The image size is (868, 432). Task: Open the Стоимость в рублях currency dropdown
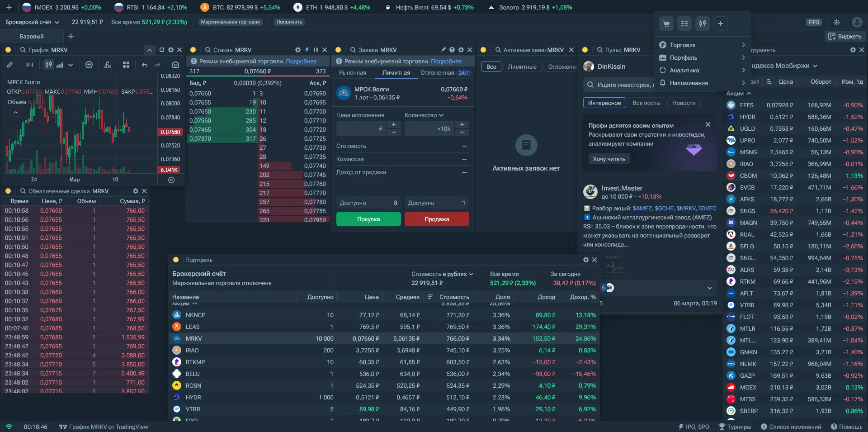(442, 274)
